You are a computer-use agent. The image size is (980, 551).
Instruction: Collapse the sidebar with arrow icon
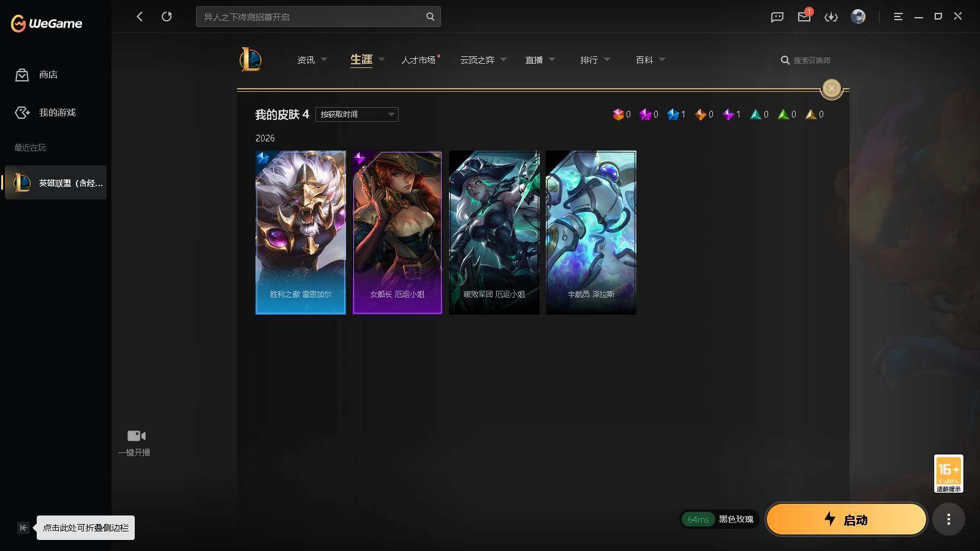point(23,528)
